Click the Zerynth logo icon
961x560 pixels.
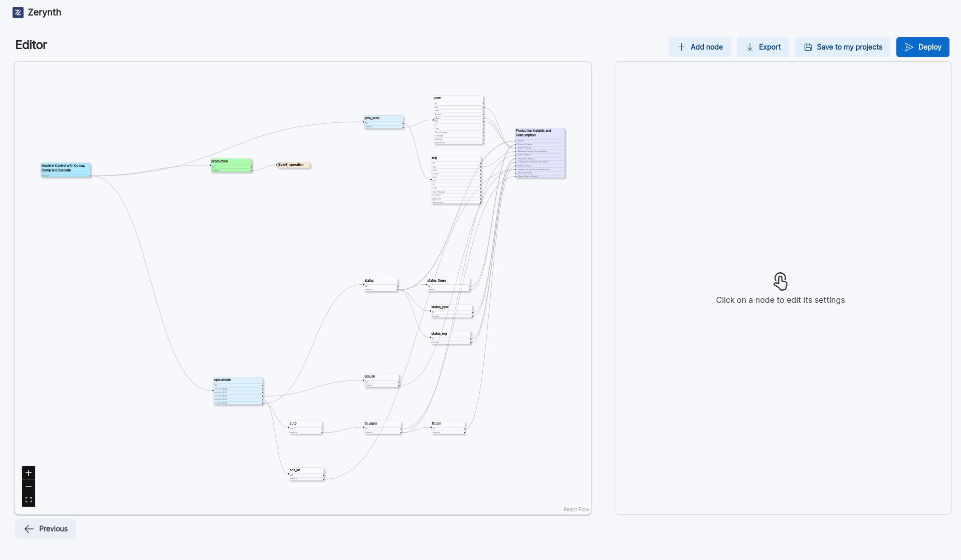pyautogui.click(x=18, y=13)
